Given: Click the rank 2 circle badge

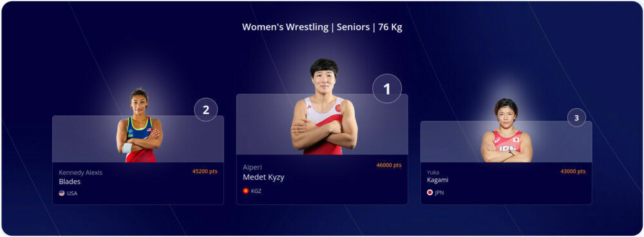Looking at the screenshot, I should coord(206,109).
